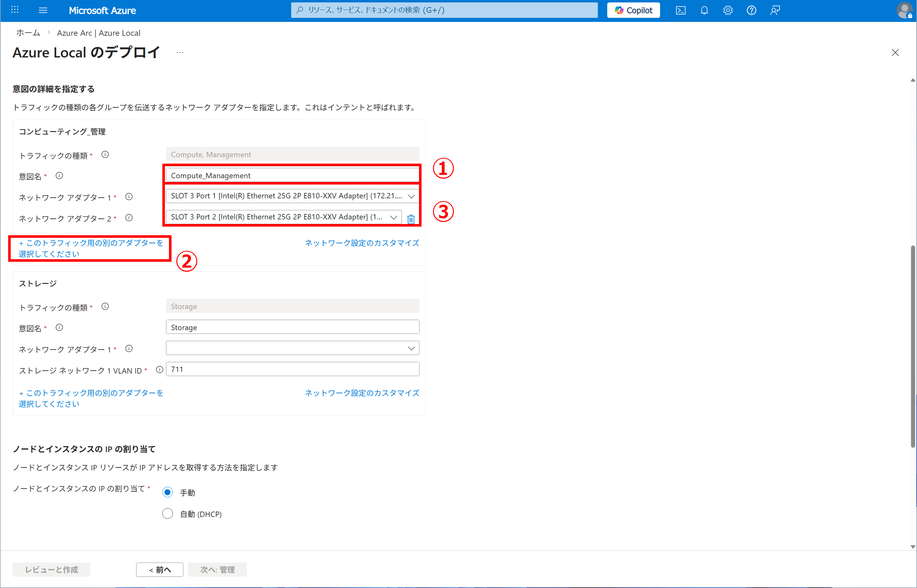The width and height of the screenshot is (917, 588).
Task: Click the Storage VLAN ID 711 field
Action: [x=292, y=369]
